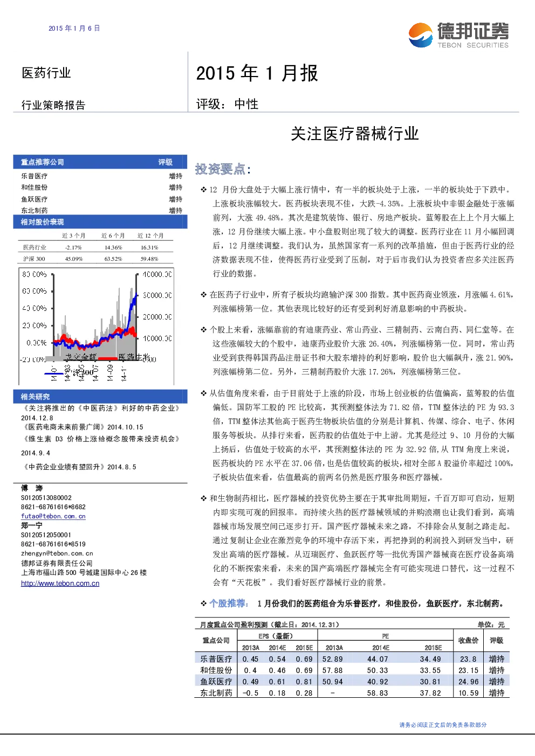The image size is (535, 756).
Task: Click the analyst ID 'S0120513080002'
Action: tap(46, 498)
